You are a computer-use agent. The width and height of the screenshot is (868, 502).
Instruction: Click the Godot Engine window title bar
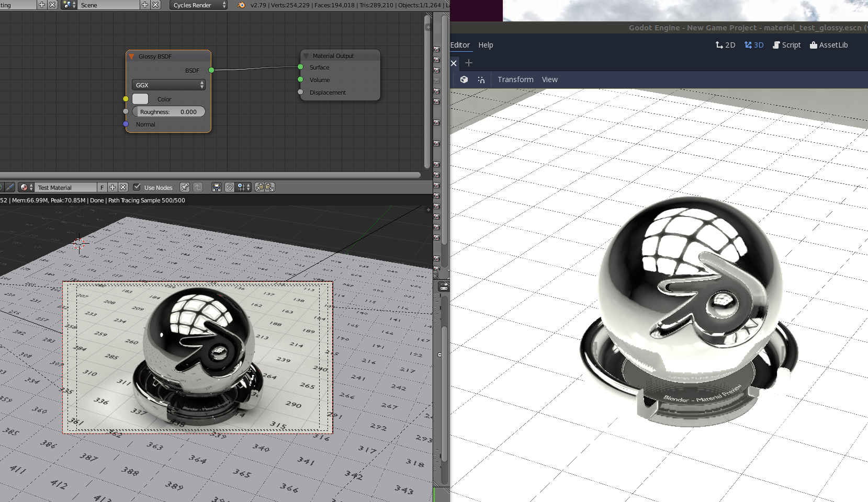tap(659, 28)
